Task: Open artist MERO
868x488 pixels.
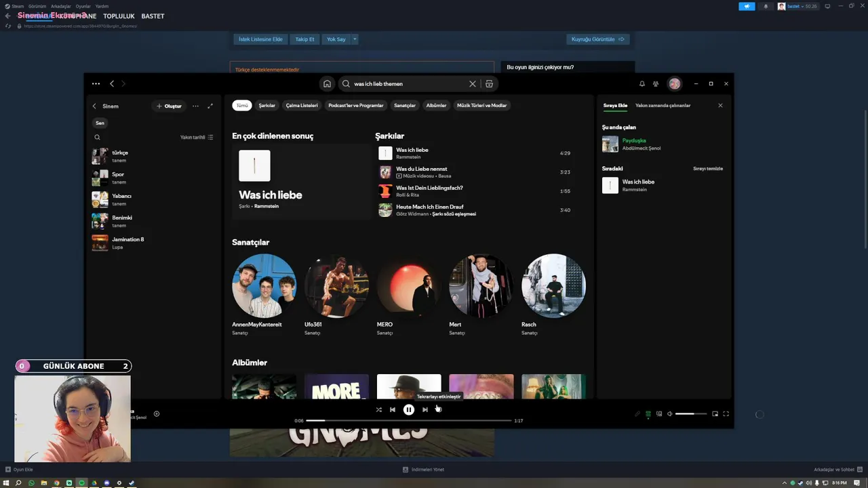Action: click(409, 295)
